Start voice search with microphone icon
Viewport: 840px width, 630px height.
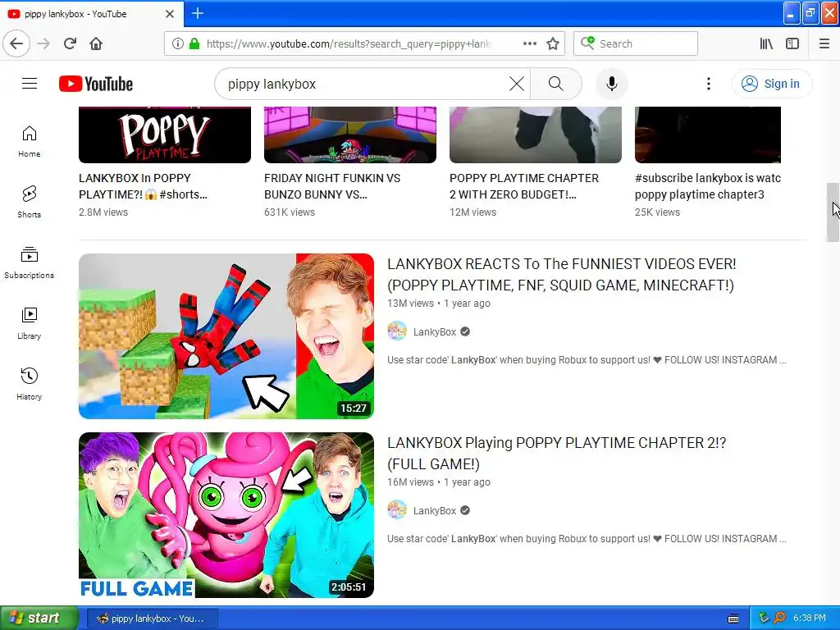coord(611,84)
